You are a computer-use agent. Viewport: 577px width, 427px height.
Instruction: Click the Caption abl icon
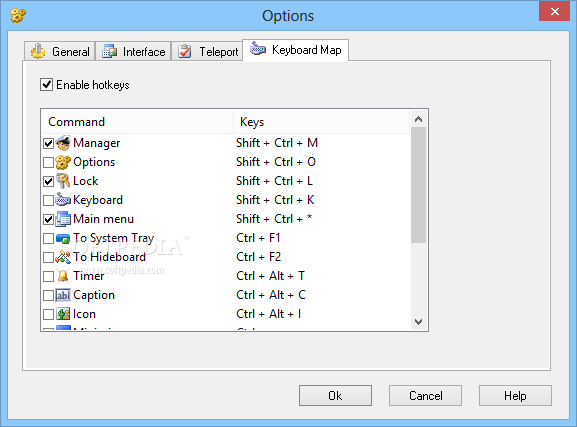click(x=63, y=295)
